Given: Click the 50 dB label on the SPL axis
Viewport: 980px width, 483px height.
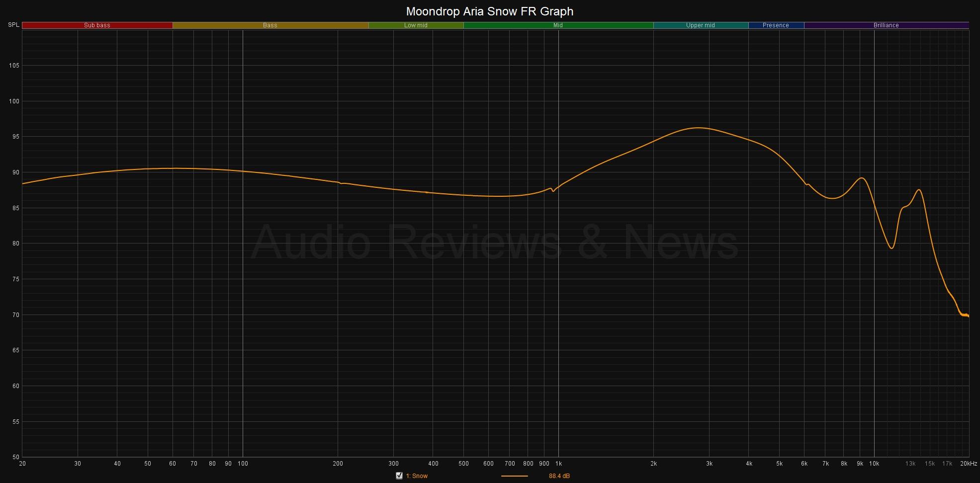Looking at the screenshot, I should tap(16, 457).
